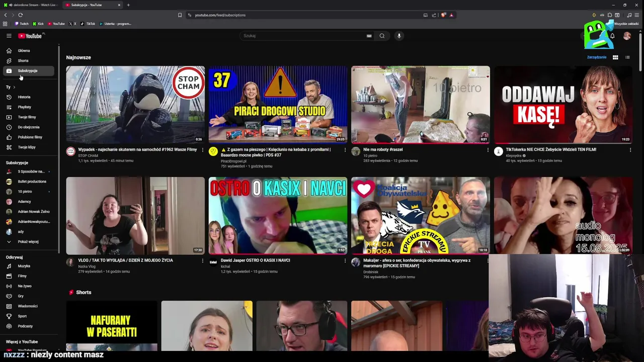Image resolution: width=644 pixels, height=362 pixels.
Task: Open the X bookmark
Action: tap(72, 24)
